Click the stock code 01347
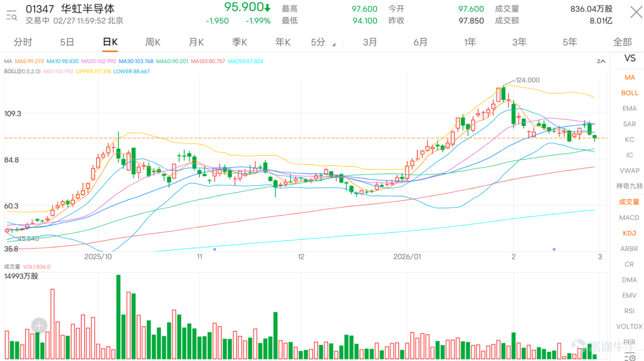Image resolution: width=644 pixels, height=361 pixels. pos(40,9)
